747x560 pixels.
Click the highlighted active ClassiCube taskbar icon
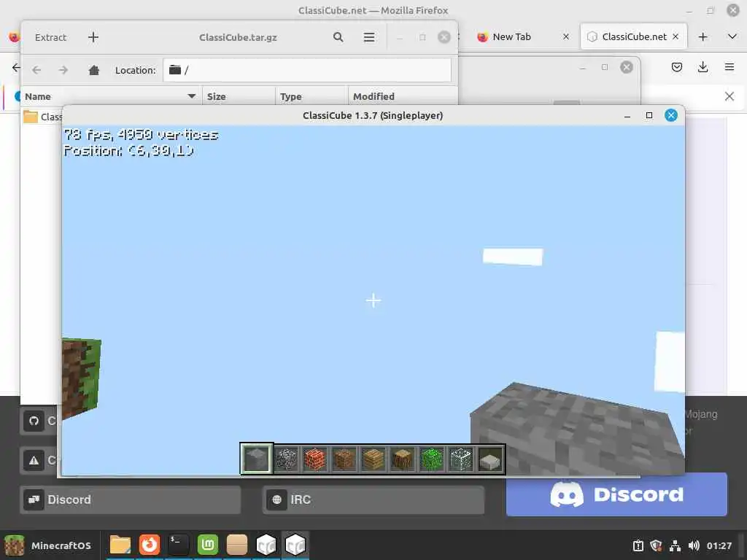[295, 545]
